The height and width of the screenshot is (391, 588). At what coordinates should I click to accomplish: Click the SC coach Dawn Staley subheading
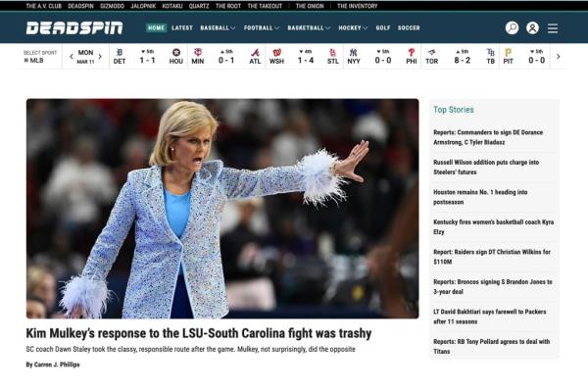(x=190, y=350)
